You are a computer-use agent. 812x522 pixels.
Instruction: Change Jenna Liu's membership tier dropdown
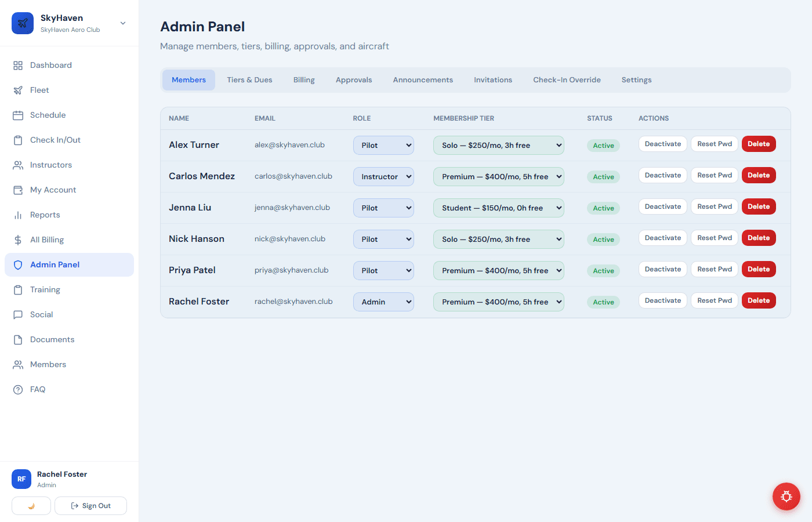(498, 208)
